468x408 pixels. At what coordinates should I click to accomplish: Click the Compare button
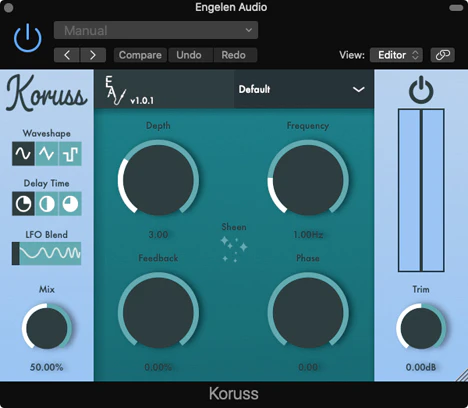coord(140,55)
